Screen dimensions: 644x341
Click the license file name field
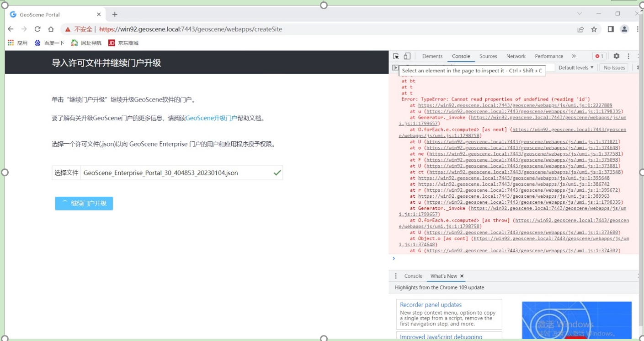(x=182, y=173)
